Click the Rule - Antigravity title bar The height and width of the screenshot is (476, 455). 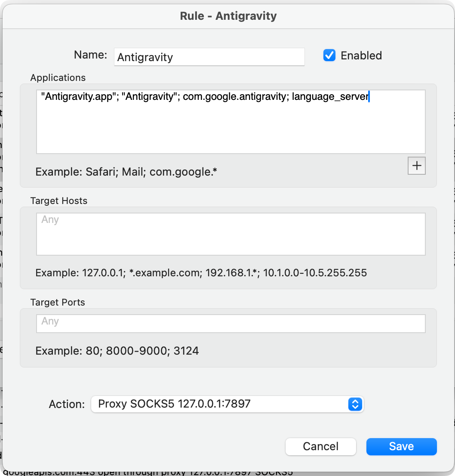[x=228, y=16]
